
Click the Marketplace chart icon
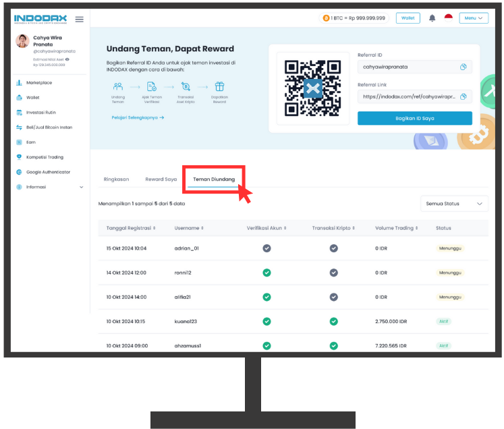19,82
